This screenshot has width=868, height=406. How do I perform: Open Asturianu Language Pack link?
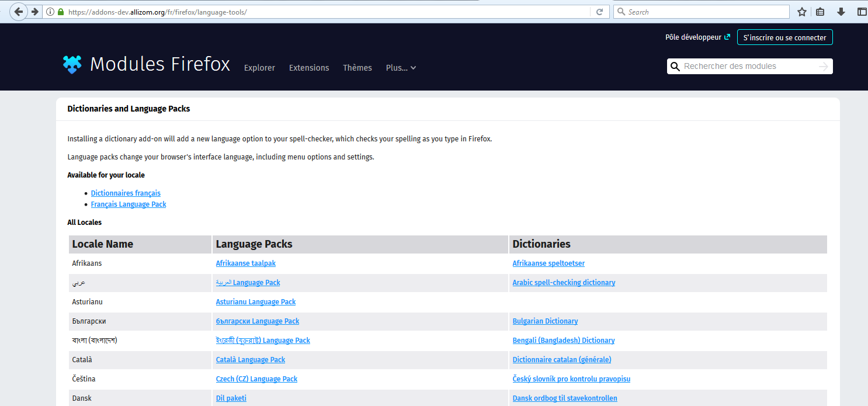click(x=256, y=301)
